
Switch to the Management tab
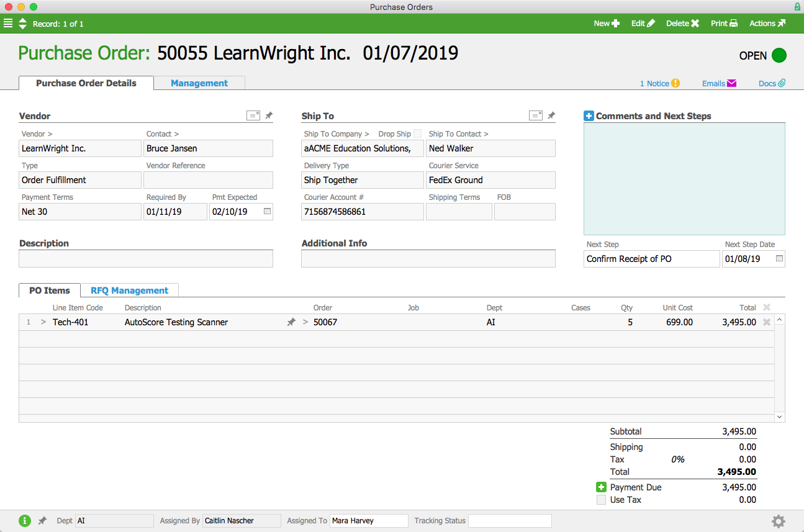tap(199, 83)
